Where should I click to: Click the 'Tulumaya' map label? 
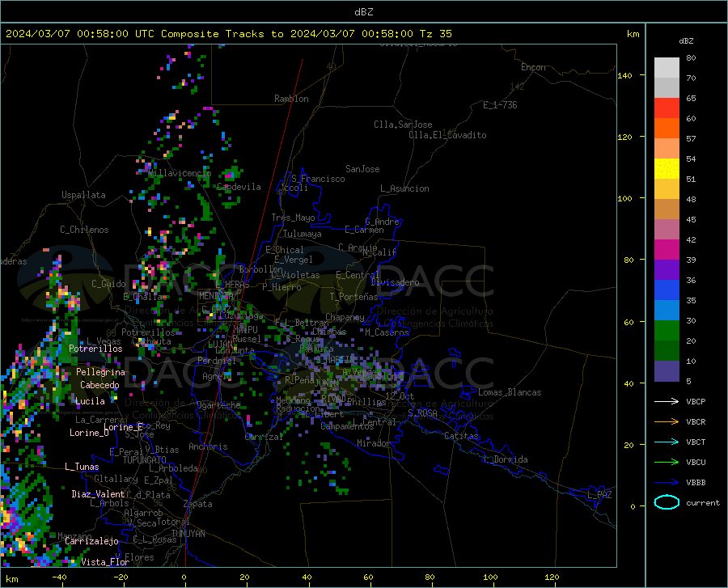[x=303, y=234]
